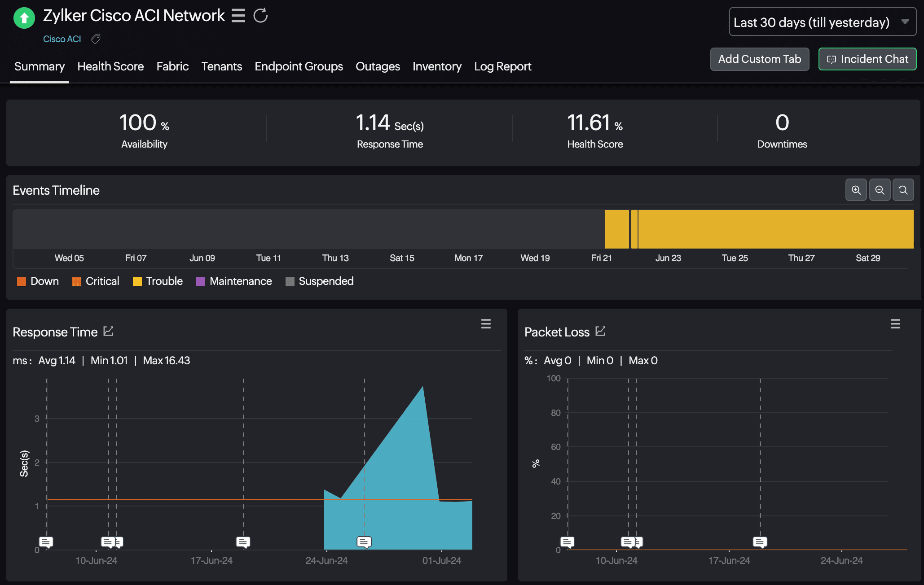Switch to the Outages tab
The width and height of the screenshot is (924, 585).
point(378,66)
